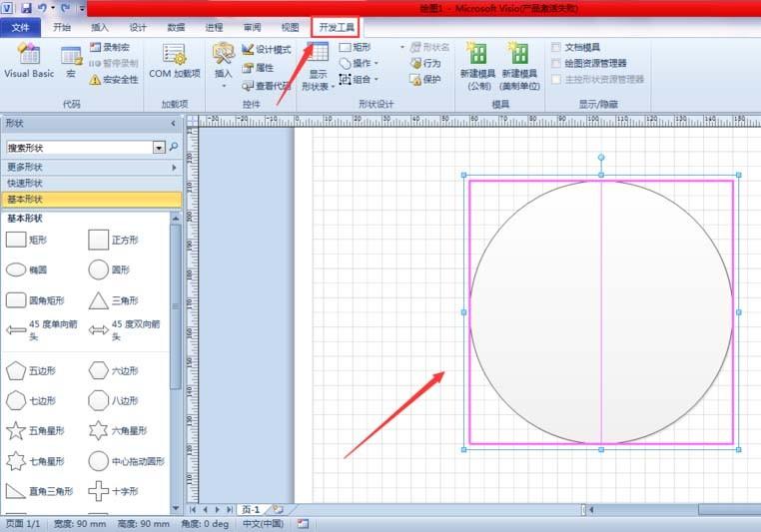Open the 宏 macros dialog

(71, 62)
